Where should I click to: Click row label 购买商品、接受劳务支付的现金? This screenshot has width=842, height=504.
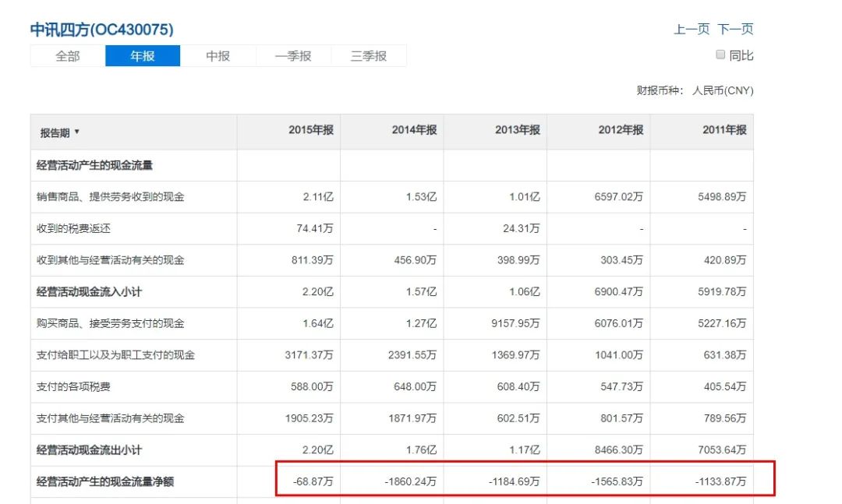[x=110, y=323]
